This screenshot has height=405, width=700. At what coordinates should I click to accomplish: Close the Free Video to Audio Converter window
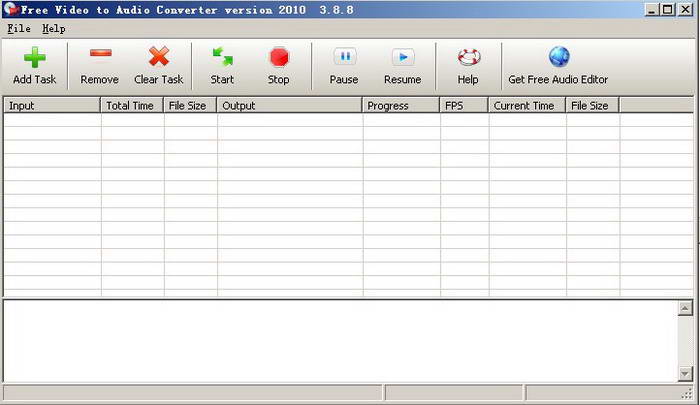tap(685, 9)
